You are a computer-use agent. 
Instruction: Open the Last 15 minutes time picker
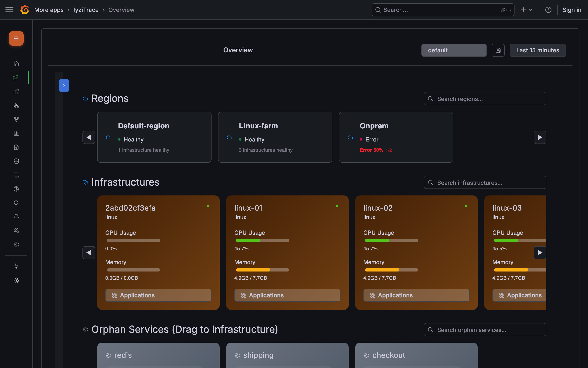[x=537, y=50]
